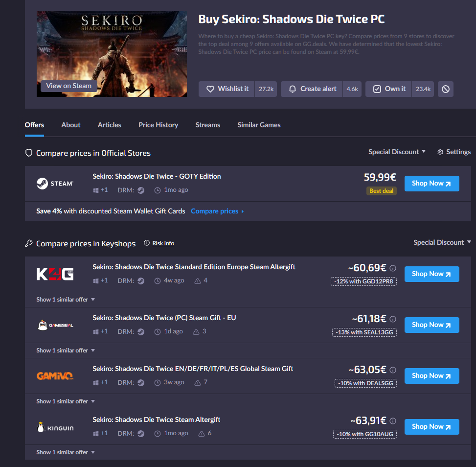This screenshot has height=467, width=476.
Task: Click warning triangle icon in Gamivo row
Action: pos(198,382)
